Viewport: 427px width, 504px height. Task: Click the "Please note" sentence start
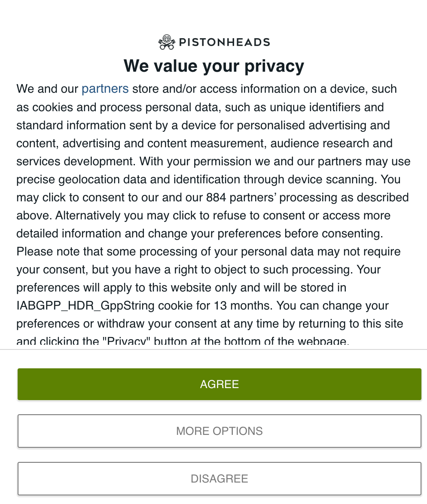(48, 252)
